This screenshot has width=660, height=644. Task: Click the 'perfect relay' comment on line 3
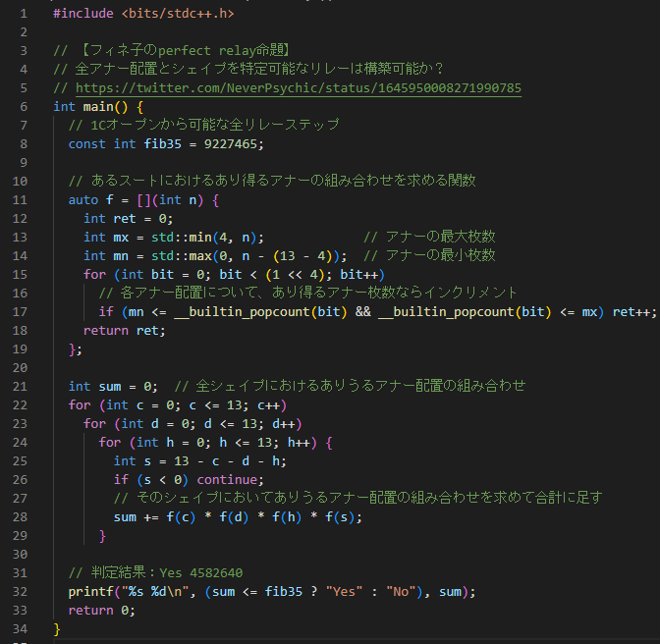tap(172, 50)
